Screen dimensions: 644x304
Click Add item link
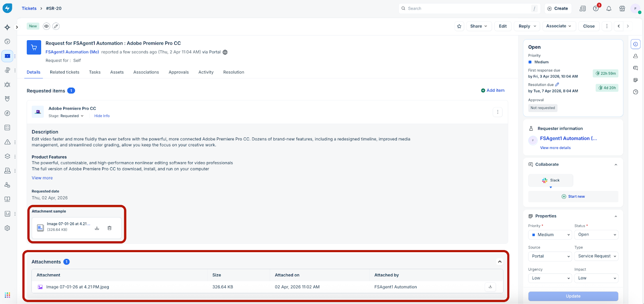493,90
